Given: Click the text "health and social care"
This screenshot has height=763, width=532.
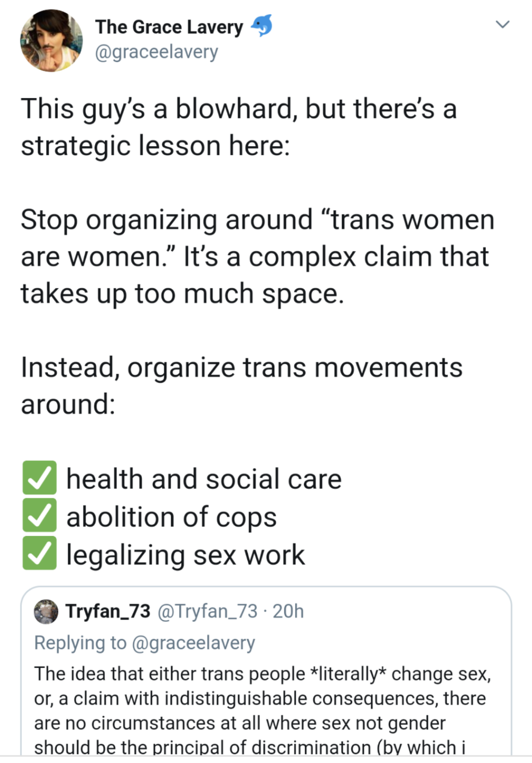Looking at the screenshot, I should (204, 479).
